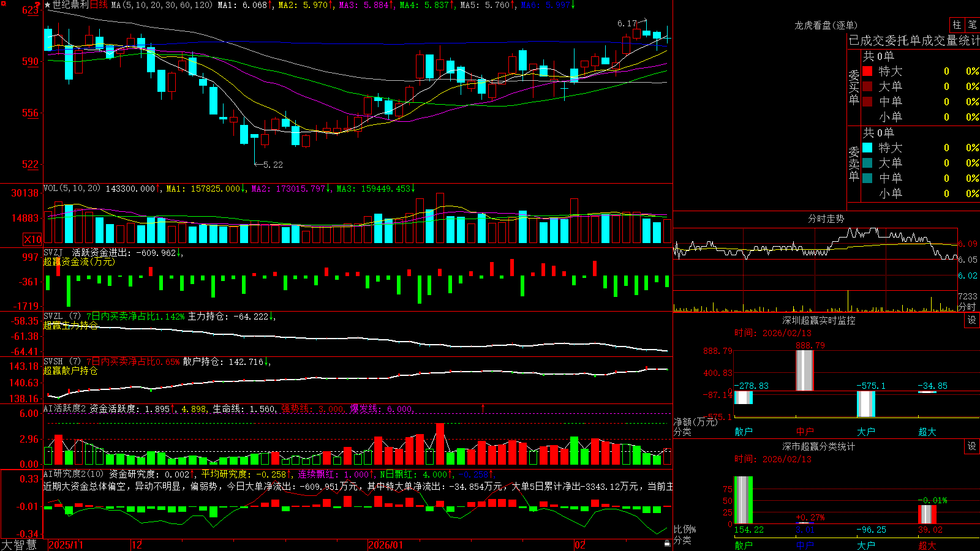Click the 龙虎看盘(逐单) panel title

pos(826,25)
